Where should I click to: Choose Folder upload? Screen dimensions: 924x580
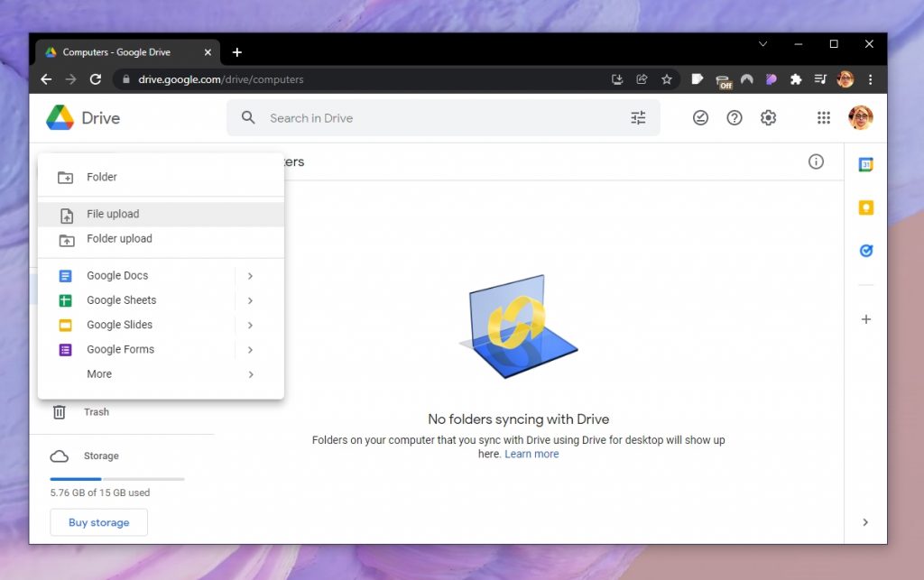[161, 239]
